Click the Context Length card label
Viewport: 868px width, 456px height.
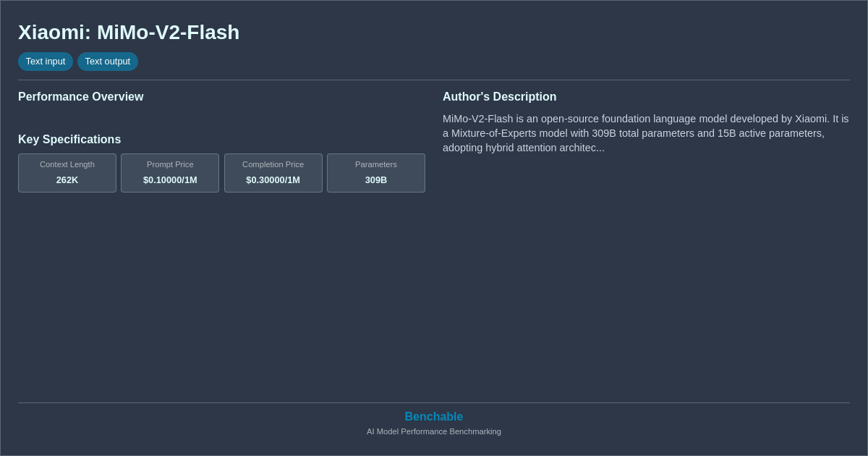67,164
